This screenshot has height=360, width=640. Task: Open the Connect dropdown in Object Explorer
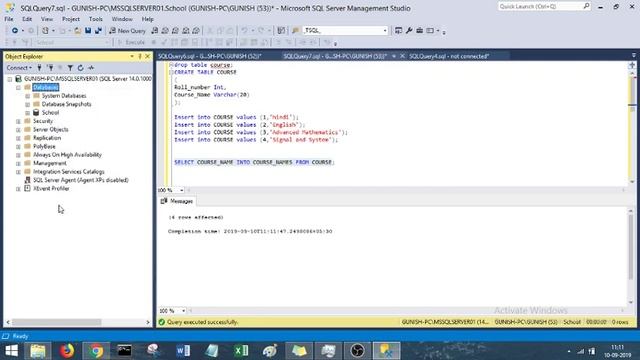(x=19, y=68)
